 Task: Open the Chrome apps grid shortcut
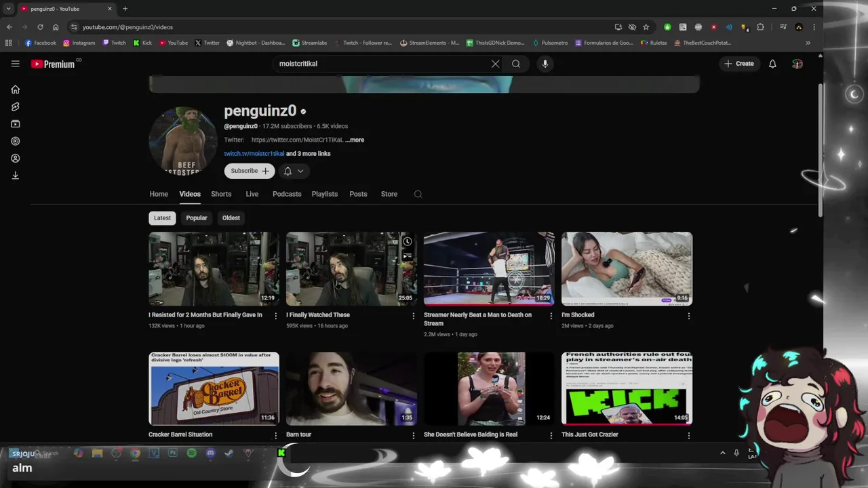click(8, 43)
